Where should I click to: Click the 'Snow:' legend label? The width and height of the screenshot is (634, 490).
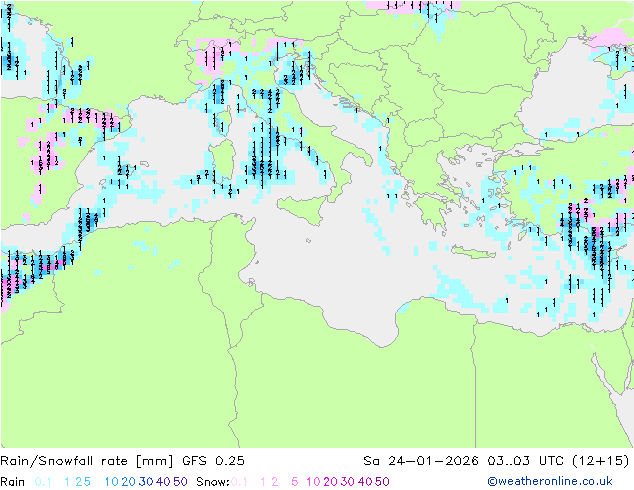(x=213, y=482)
